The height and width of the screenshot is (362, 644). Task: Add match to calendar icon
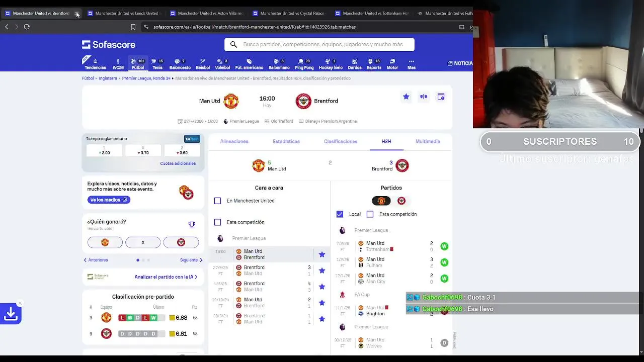(441, 97)
